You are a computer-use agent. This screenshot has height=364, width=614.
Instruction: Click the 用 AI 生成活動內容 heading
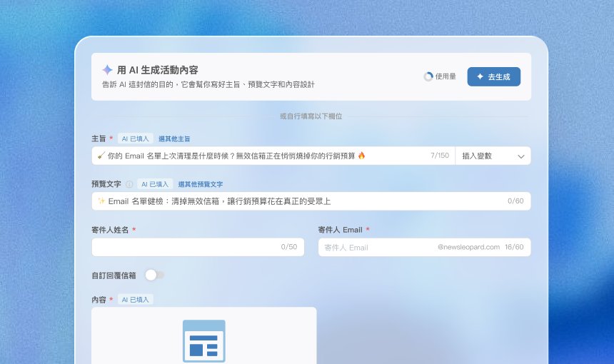[x=157, y=70]
